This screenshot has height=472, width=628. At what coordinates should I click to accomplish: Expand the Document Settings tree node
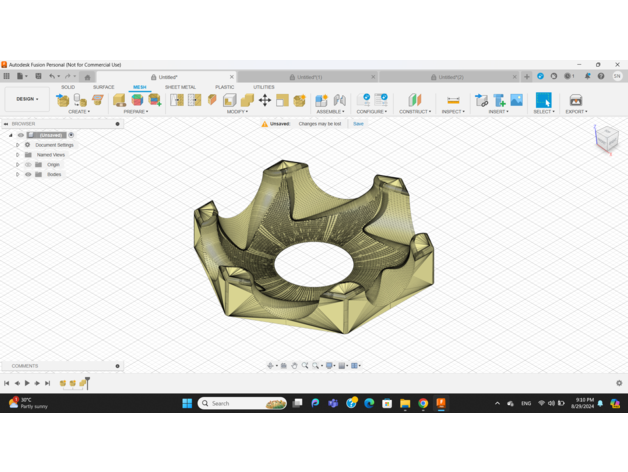pyautogui.click(x=17, y=145)
